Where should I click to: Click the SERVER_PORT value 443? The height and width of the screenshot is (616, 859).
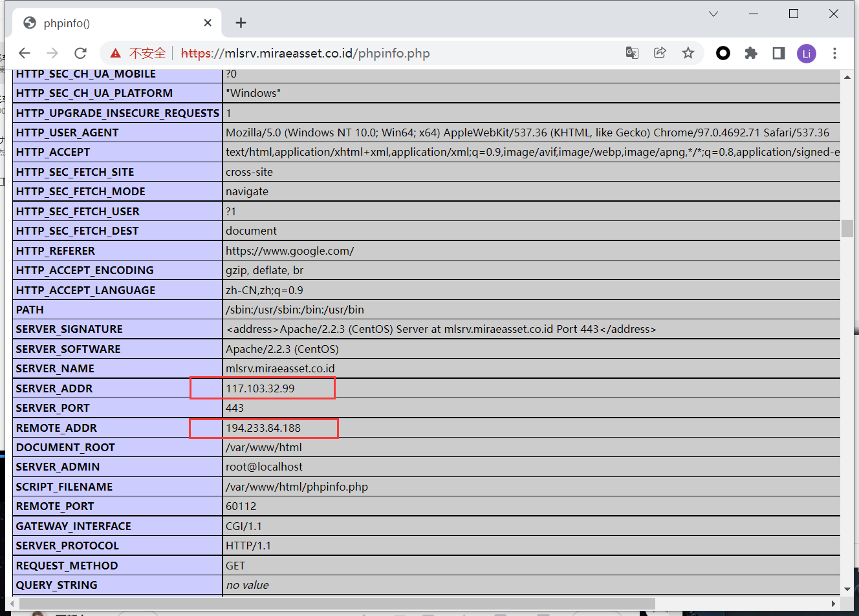(x=235, y=408)
